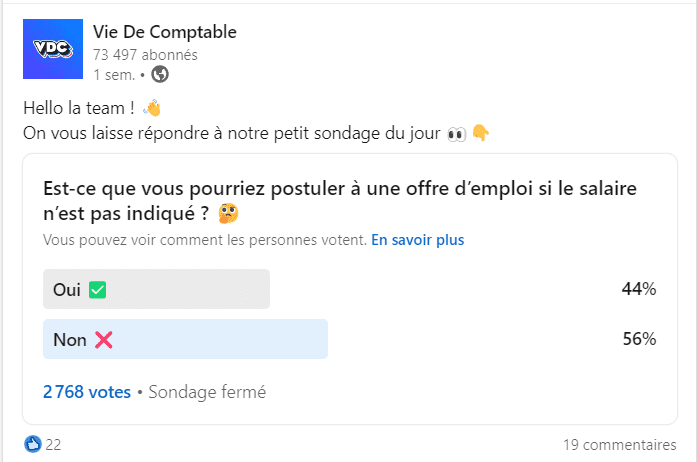Click the poll question text
697x462 pixels.
pos(340,201)
